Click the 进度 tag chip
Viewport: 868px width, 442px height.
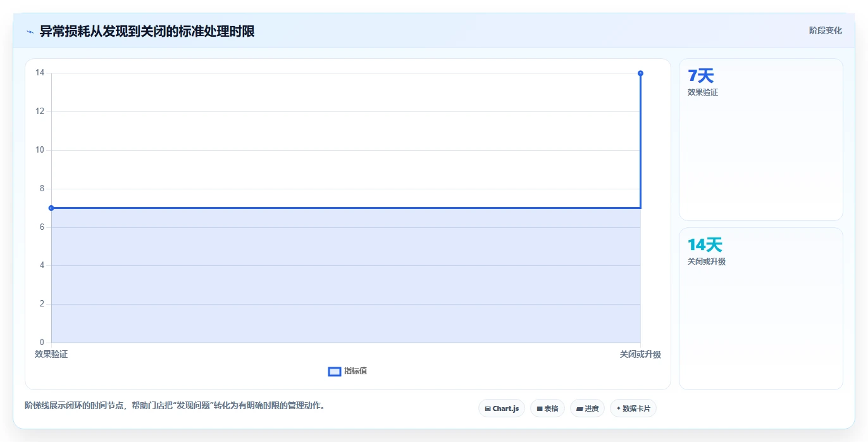pos(587,408)
